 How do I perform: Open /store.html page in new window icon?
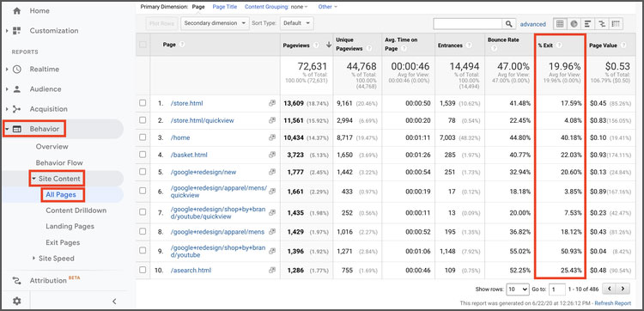pos(272,103)
